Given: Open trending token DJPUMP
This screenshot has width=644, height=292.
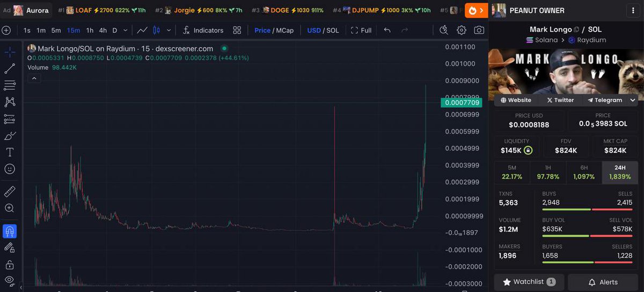Looking at the screenshot, I should (382, 10).
